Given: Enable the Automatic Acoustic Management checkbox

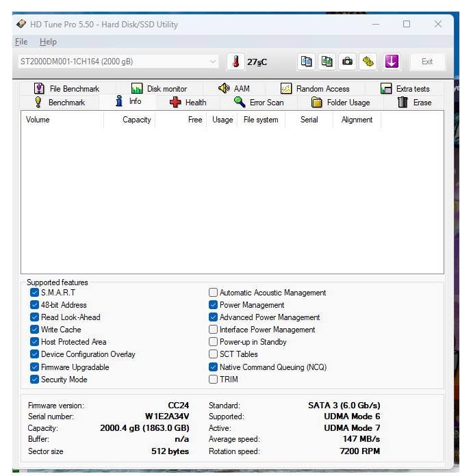Looking at the screenshot, I should point(214,293).
